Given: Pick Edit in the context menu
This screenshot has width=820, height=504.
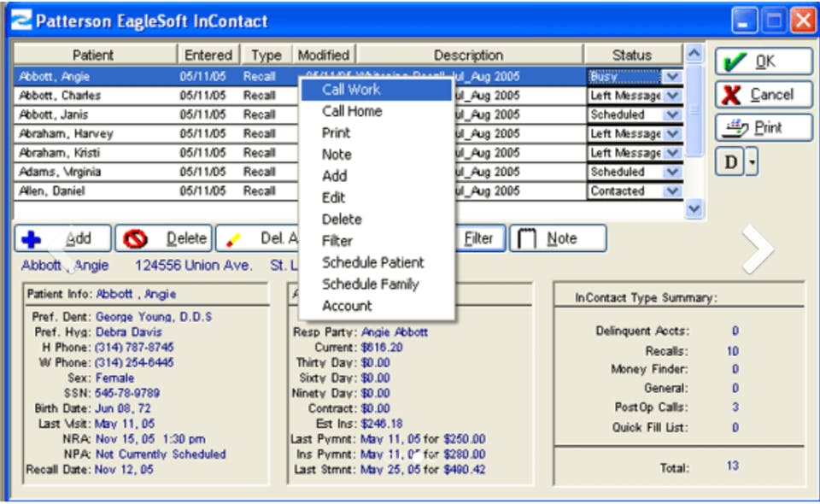Looking at the screenshot, I should click(x=376, y=197).
